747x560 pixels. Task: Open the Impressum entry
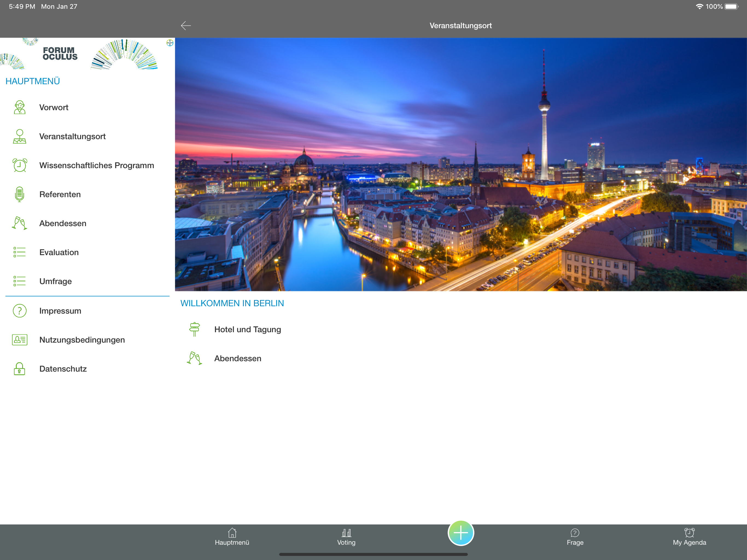(x=87, y=311)
